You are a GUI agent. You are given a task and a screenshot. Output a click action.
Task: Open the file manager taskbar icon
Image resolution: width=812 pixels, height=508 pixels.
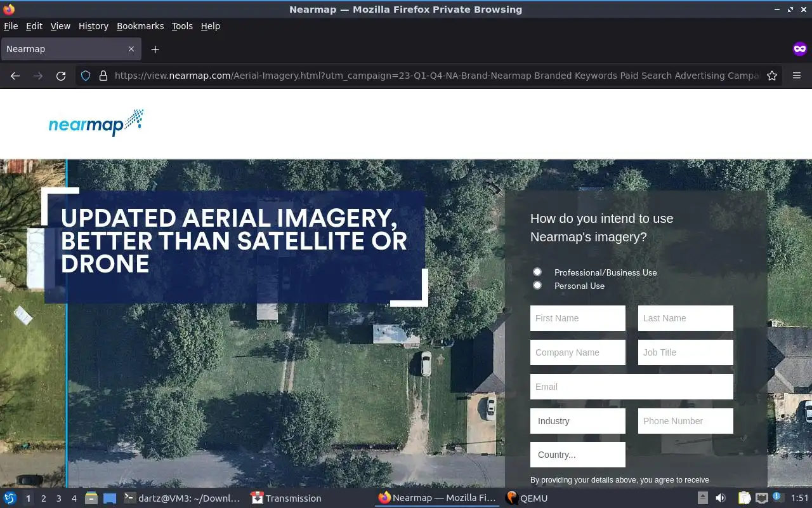click(x=91, y=498)
